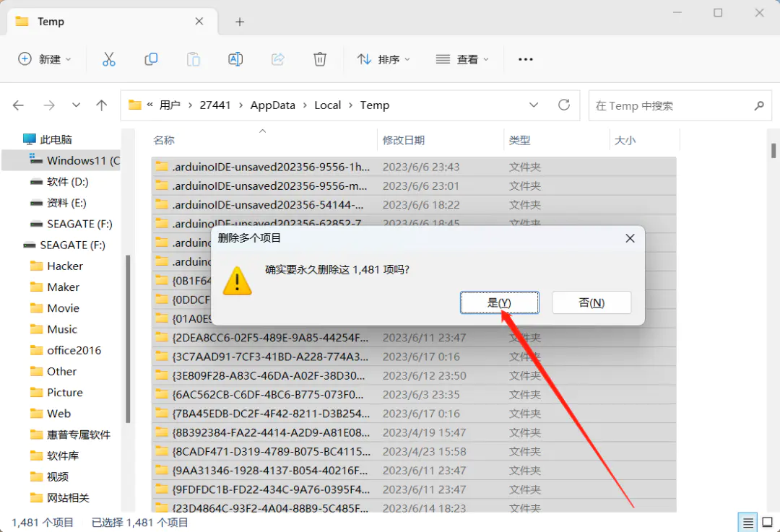Viewport: 780px width, 532px height.
Task: Expand address bar history chevron
Action: pos(534,105)
